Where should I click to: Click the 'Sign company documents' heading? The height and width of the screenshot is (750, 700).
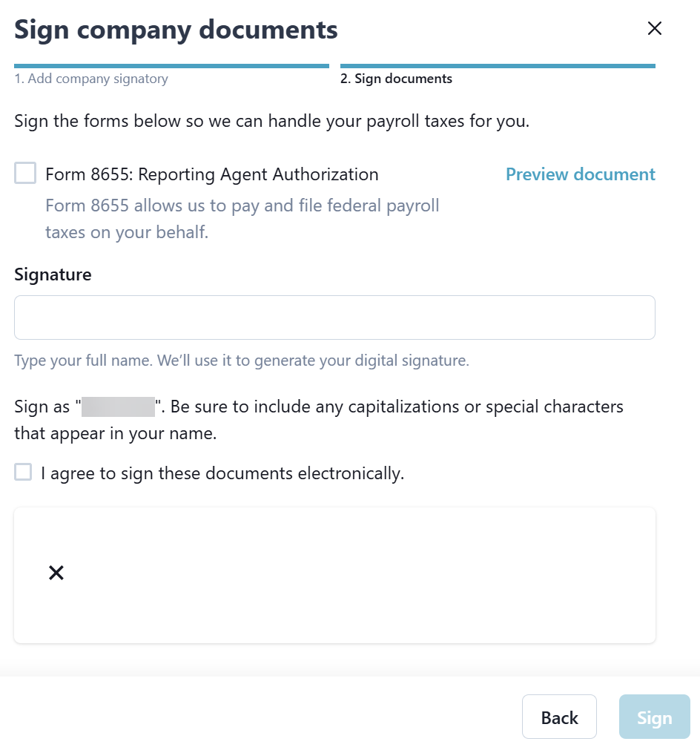176,30
